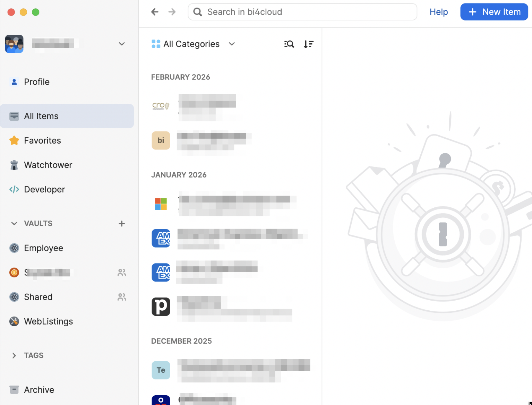
Task: Open the Shared vault
Action: [x=67, y=297]
